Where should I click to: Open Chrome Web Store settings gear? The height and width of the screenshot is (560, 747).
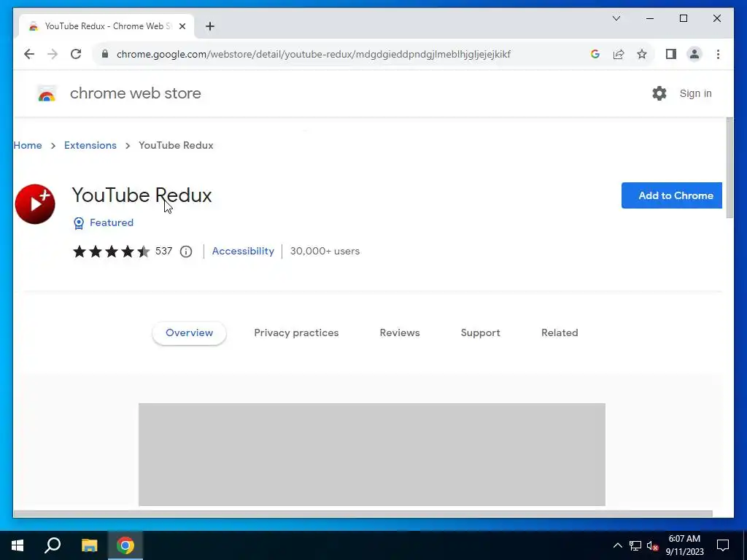[659, 93]
